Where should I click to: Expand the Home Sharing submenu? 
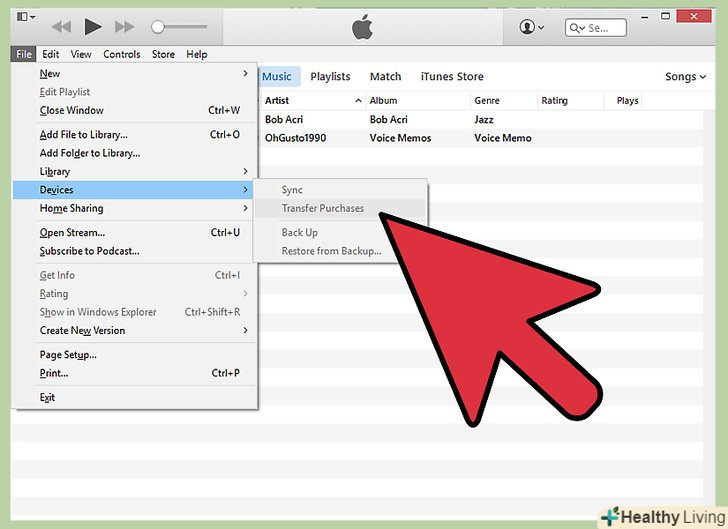pos(135,209)
